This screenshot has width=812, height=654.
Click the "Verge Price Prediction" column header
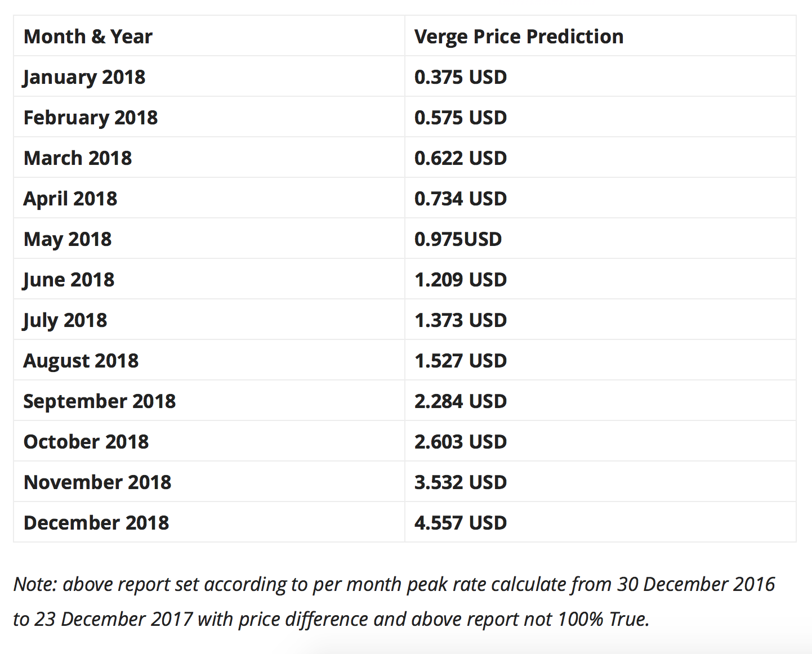pyautogui.click(x=519, y=37)
